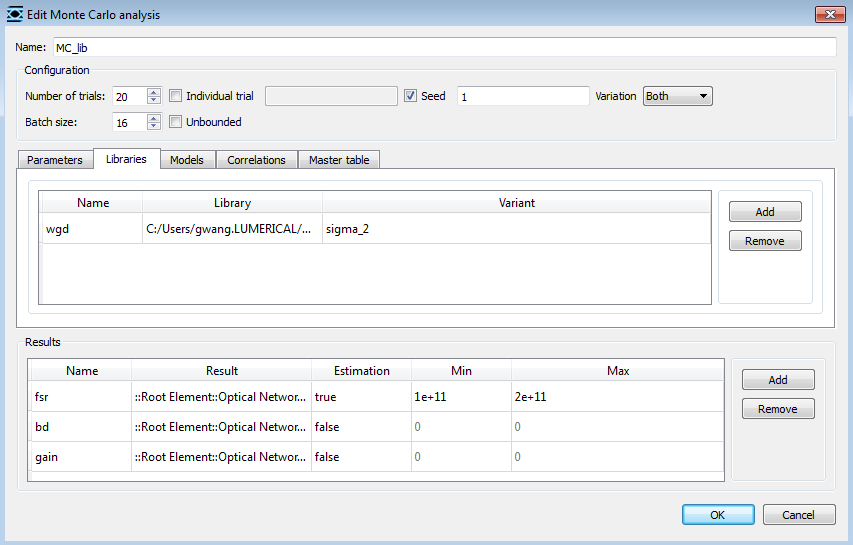
Task: Select the bd result row name
Action: 81,426
